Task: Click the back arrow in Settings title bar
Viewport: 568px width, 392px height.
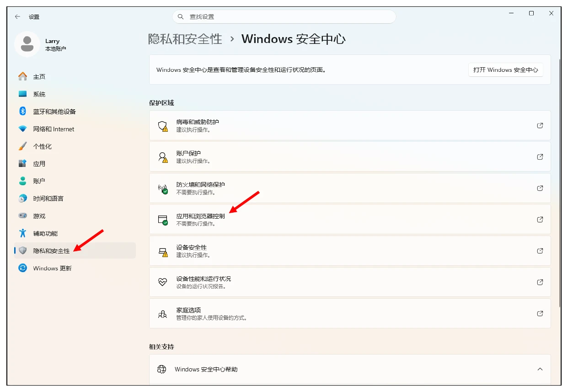Action: coord(17,16)
